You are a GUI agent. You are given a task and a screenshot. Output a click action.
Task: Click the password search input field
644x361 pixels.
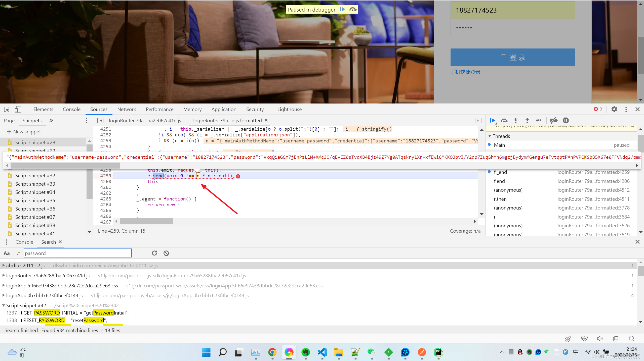(77, 253)
